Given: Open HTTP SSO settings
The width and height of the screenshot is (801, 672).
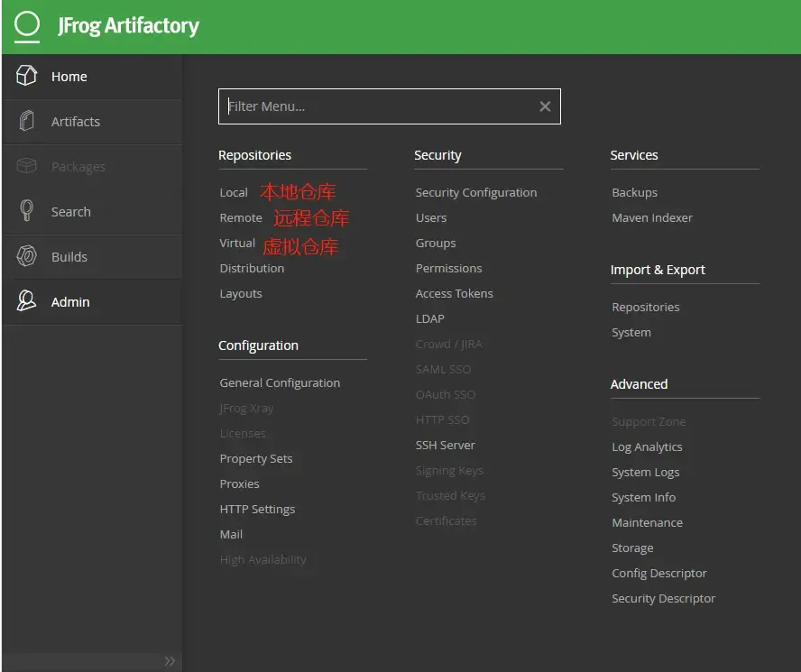Looking at the screenshot, I should tap(442, 419).
